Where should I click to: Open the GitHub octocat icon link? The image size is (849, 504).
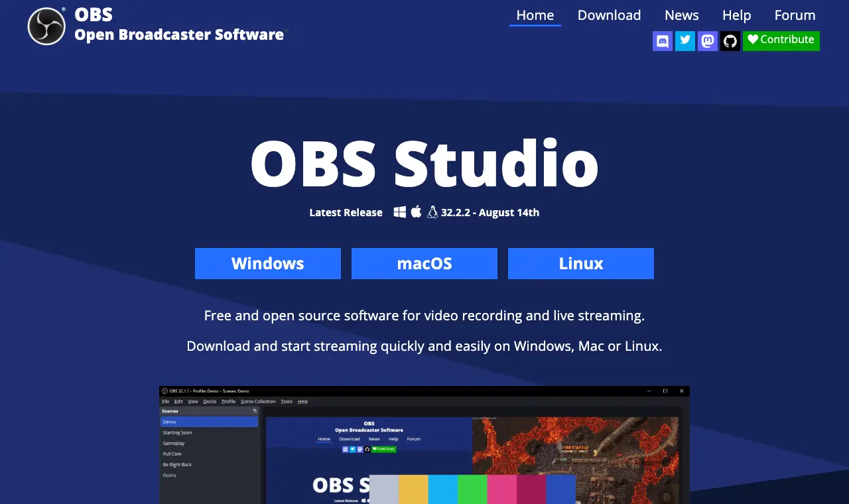730,41
